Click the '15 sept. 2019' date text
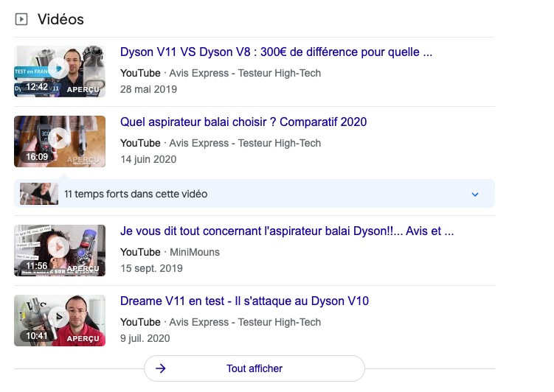The height and width of the screenshot is (392, 554). click(x=151, y=268)
